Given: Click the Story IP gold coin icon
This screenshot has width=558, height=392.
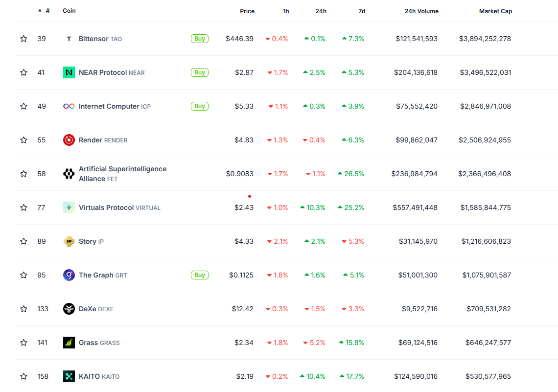Looking at the screenshot, I should click(x=69, y=241).
